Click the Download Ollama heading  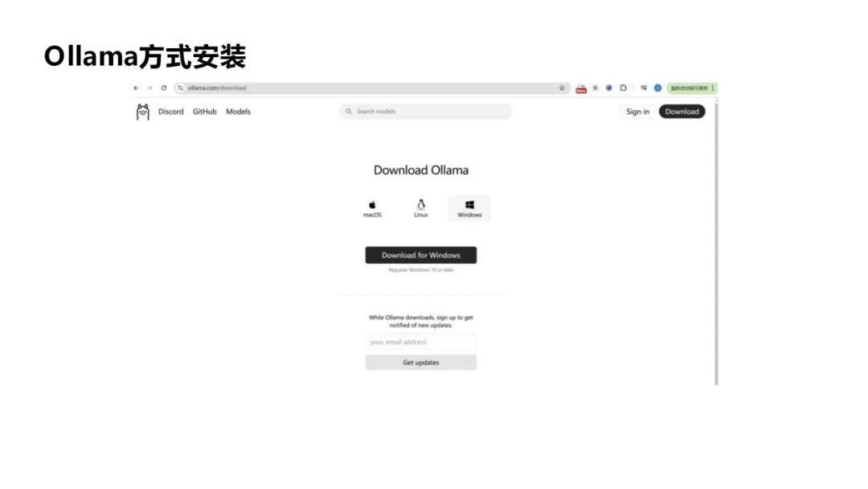tap(420, 170)
